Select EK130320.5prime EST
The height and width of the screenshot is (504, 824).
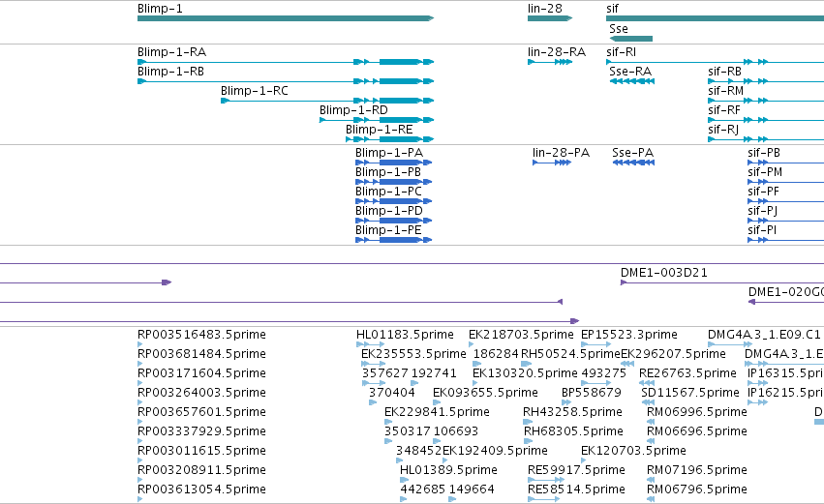click(475, 383)
